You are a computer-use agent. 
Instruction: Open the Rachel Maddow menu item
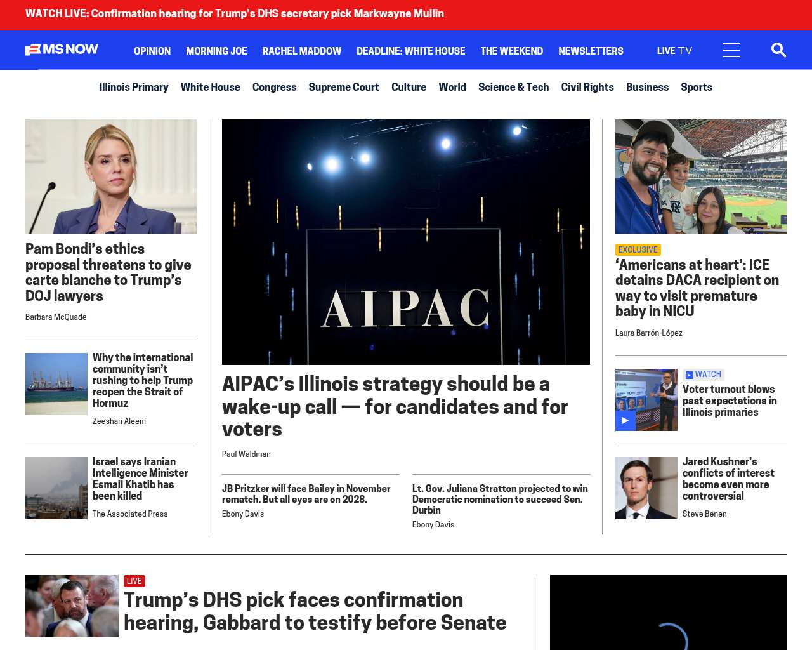[301, 51]
